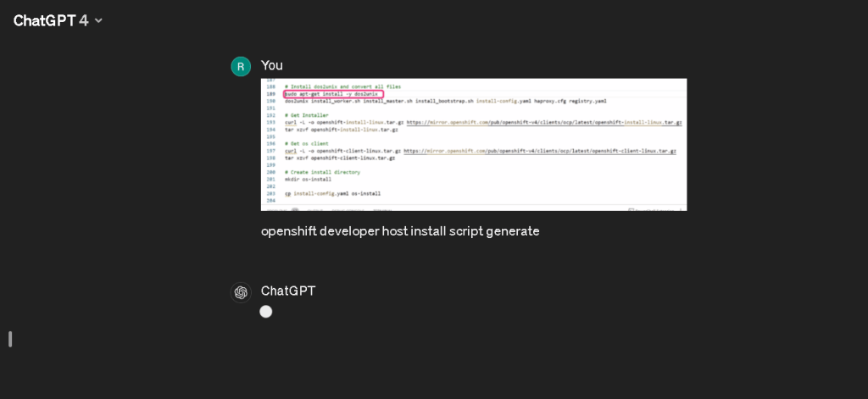Open the attached code screenshot thumbnail

click(474, 145)
